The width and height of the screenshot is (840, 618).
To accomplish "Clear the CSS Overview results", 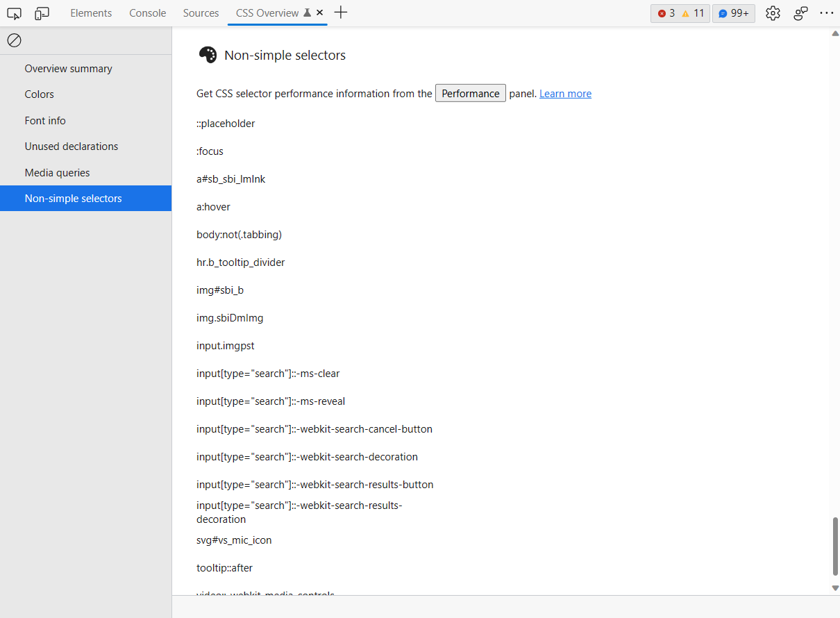I will (x=14, y=40).
